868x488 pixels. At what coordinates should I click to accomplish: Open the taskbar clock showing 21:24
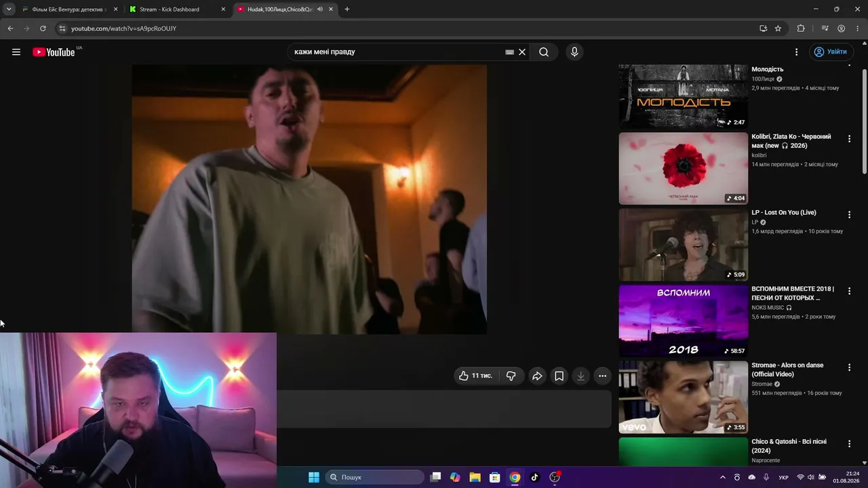[848, 477]
